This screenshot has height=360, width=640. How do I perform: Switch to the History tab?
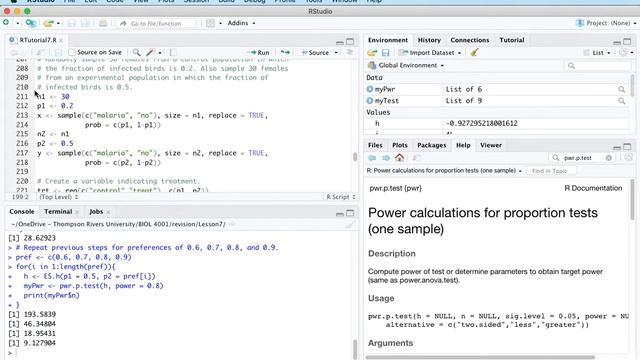tap(429, 40)
